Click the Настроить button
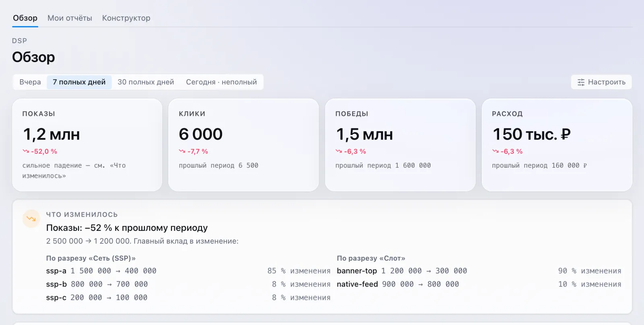The image size is (644, 325). tap(601, 82)
